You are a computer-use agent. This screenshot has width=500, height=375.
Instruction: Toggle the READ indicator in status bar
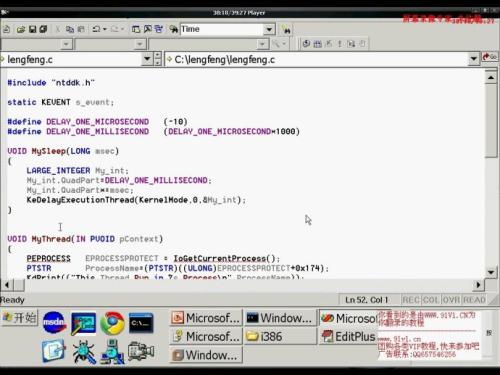pyautogui.click(x=474, y=300)
